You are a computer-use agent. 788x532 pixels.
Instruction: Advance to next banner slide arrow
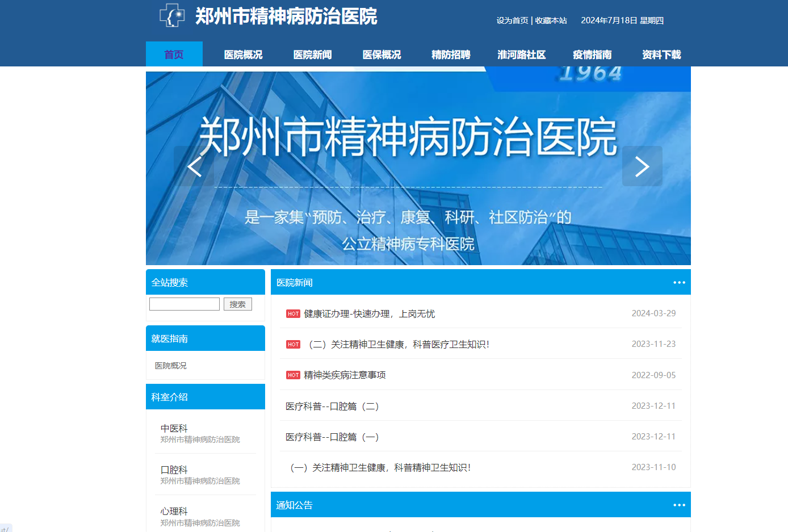click(x=642, y=166)
